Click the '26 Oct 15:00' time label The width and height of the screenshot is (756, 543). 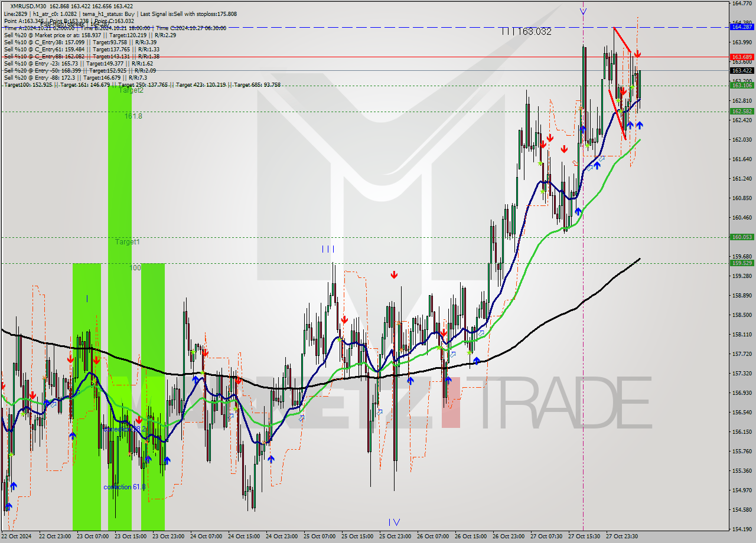471,537
